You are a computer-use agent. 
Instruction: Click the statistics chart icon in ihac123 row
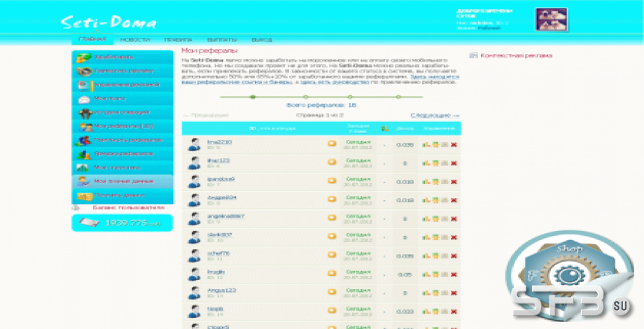pos(426,163)
